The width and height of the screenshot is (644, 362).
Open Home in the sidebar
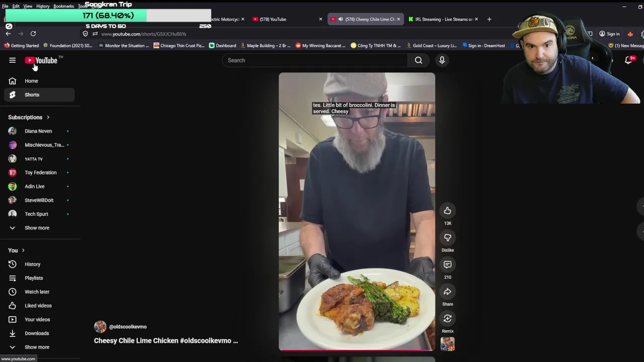coord(39,81)
